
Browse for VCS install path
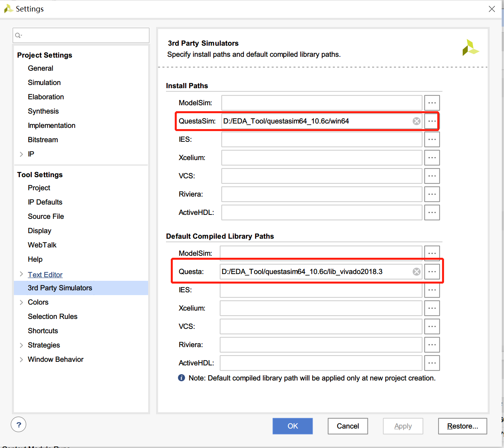[432, 176]
